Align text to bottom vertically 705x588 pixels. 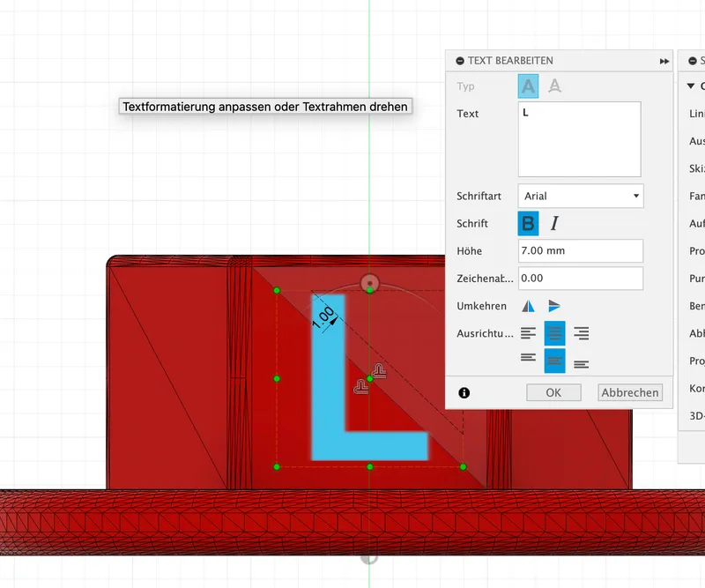click(x=581, y=364)
